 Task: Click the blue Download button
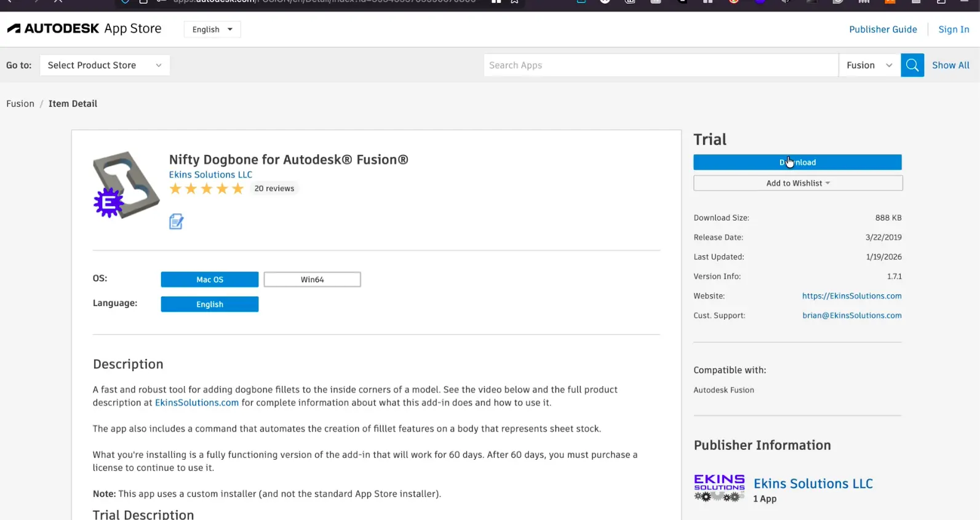tap(797, 162)
